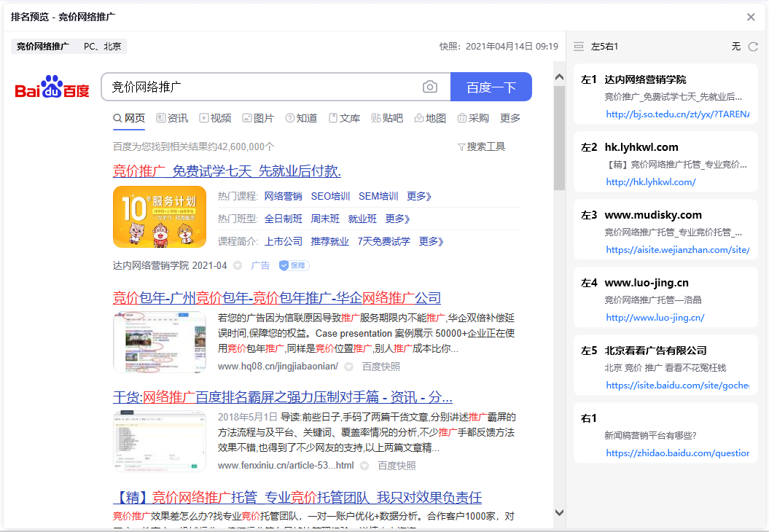Screen dimensions: 769x532
Task: Click the 推荐就业 link
Action: tap(329, 241)
